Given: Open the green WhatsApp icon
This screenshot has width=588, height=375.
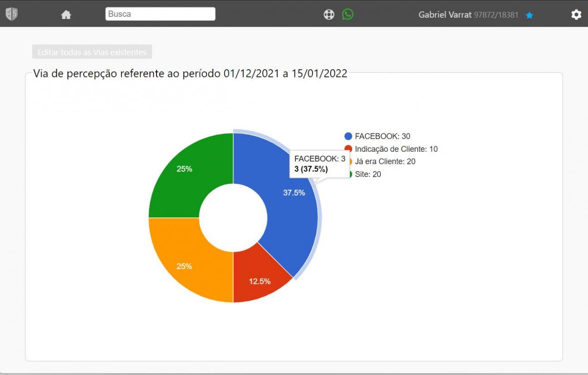Looking at the screenshot, I should 347,14.
